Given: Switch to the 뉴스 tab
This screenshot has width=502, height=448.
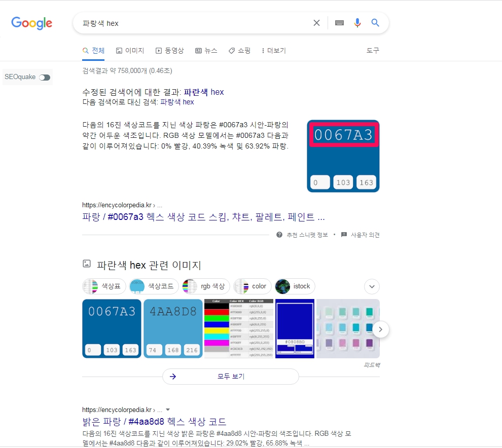Looking at the screenshot, I should [x=206, y=51].
